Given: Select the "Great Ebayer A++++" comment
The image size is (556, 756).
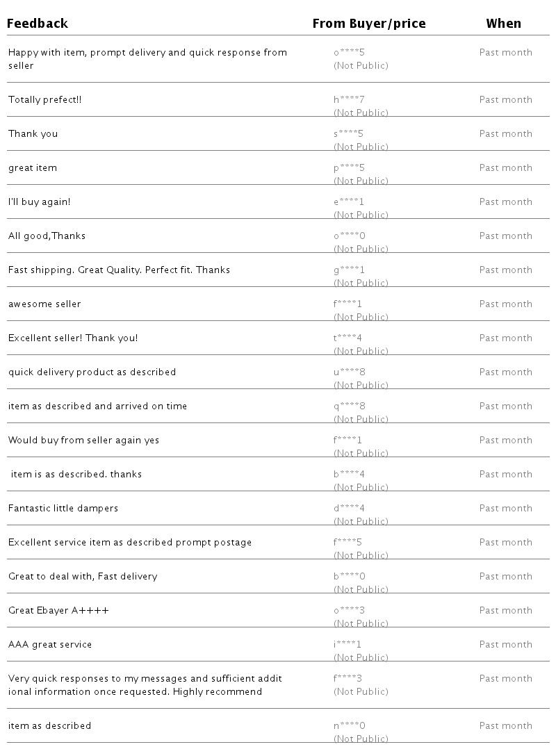Looking at the screenshot, I should [58, 610].
